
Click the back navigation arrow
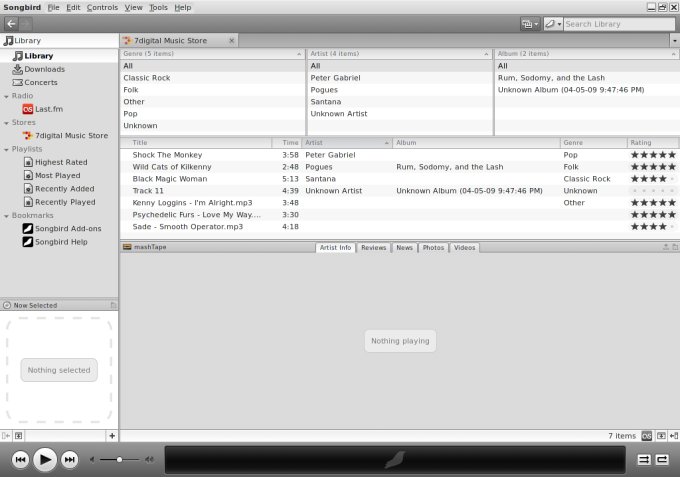11,24
